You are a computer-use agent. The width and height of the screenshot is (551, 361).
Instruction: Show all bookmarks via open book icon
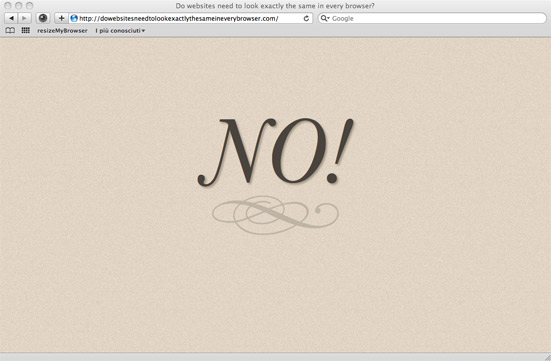[x=10, y=31]
